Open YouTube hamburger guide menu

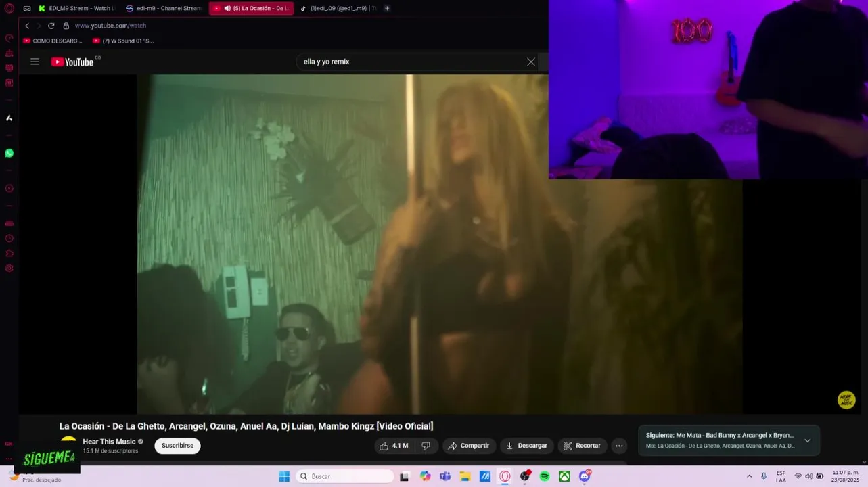pos(35,62)
